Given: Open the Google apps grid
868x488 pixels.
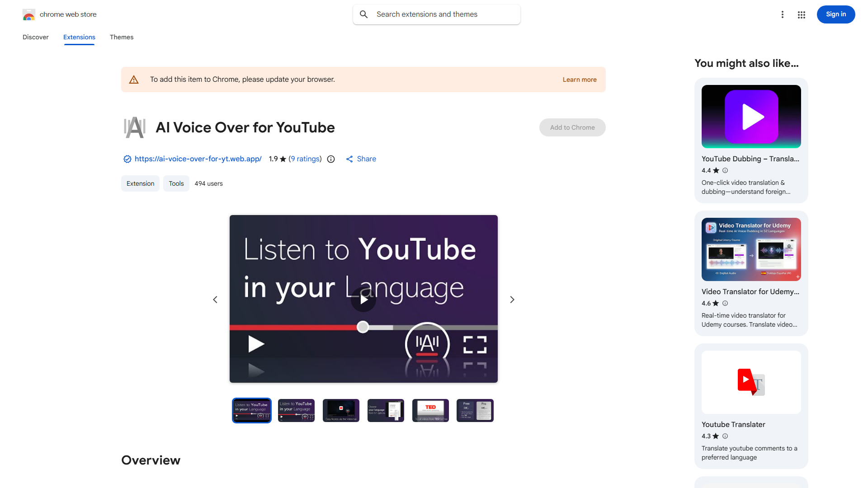Looking at the screenshot, I should pyautogui.click(x=801, y=14).
